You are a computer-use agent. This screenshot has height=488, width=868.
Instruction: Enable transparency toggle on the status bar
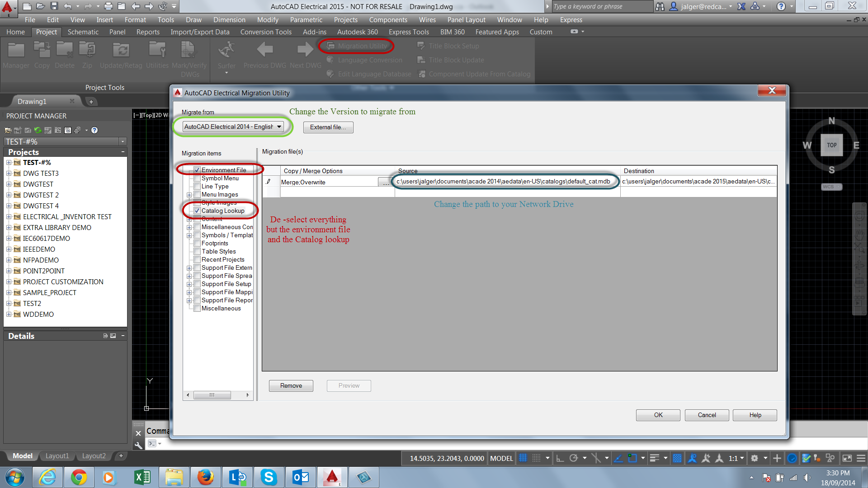click(x=677, y=458)
